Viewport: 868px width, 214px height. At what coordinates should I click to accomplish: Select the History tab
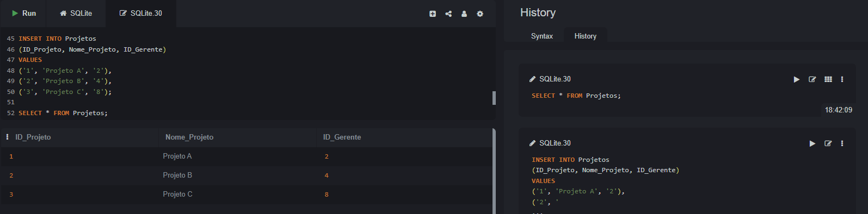(586, 36)
